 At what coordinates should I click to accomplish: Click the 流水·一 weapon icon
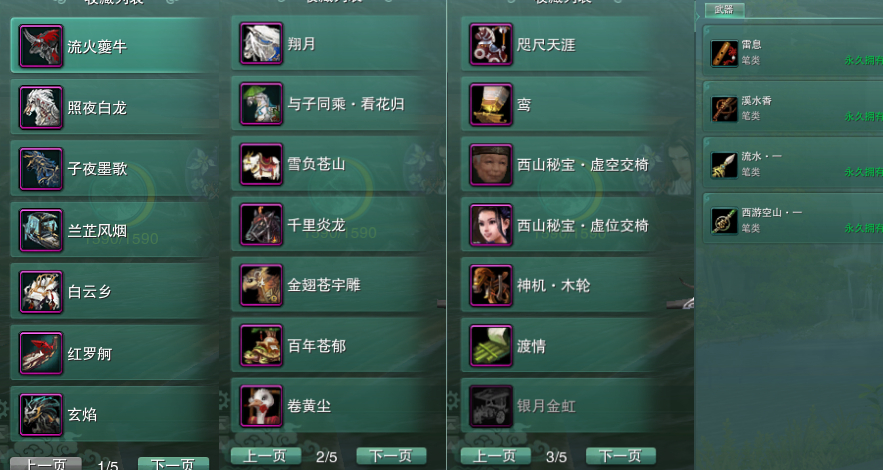(x=724, y=165)
